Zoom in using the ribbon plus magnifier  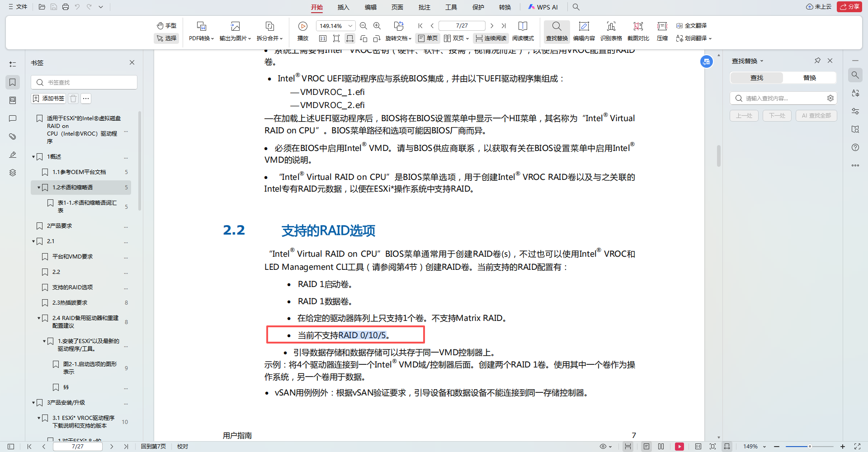click(377, 26)
